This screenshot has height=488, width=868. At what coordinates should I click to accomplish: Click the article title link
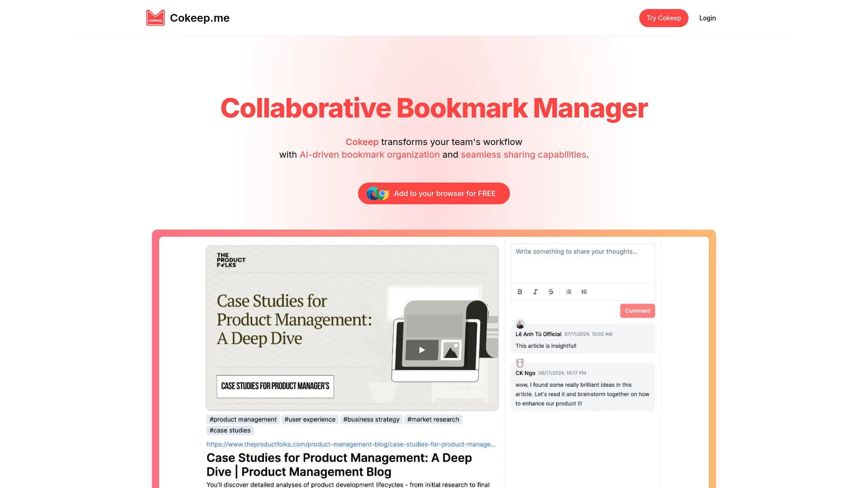click(x=339, y=465)
